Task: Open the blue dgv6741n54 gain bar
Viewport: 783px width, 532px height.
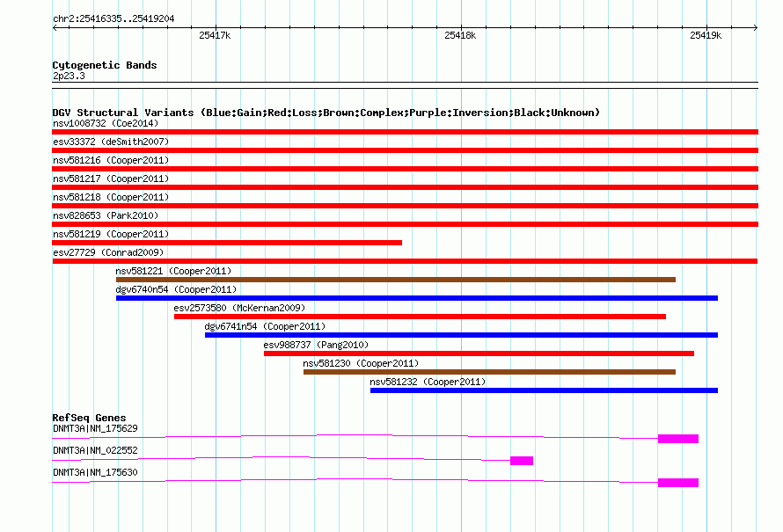Action: (461, 335)
